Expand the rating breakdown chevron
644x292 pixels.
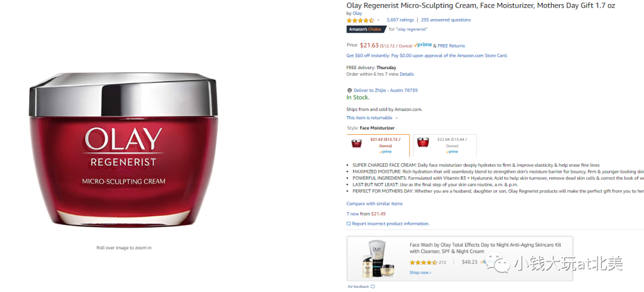(378, 20)
